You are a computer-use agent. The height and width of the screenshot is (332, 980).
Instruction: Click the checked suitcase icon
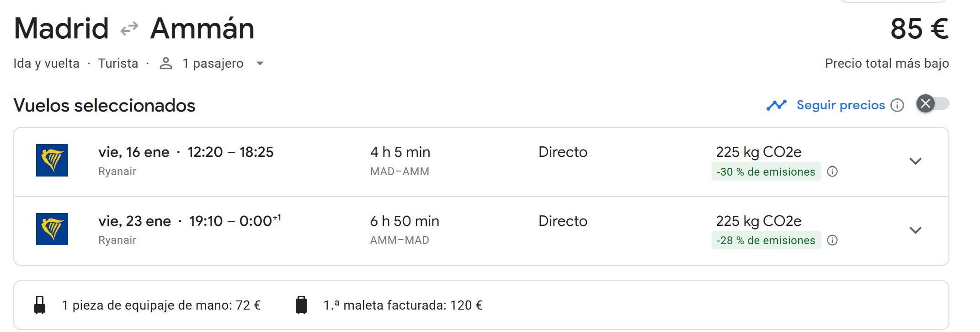[x=301, y=305]
